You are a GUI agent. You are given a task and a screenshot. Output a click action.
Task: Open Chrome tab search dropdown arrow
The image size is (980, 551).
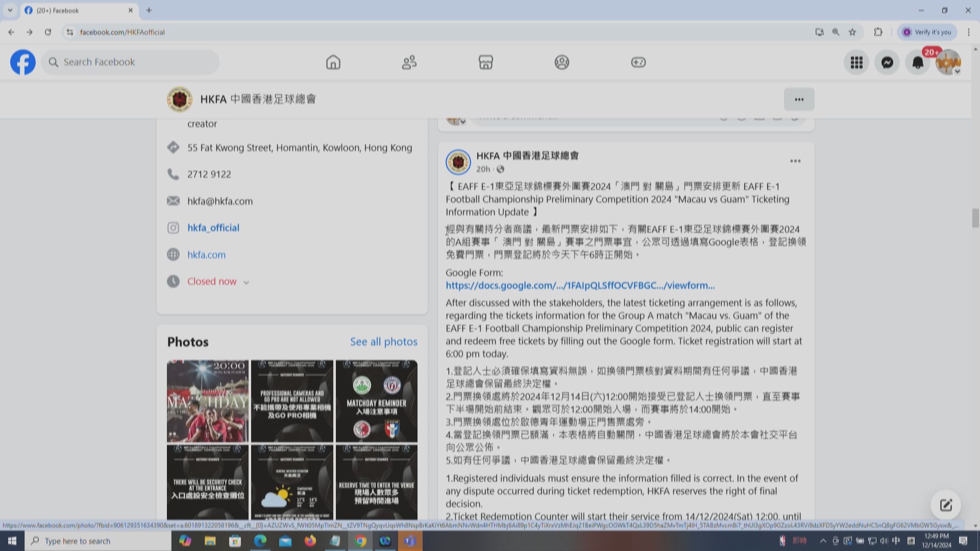click(10, 10)
